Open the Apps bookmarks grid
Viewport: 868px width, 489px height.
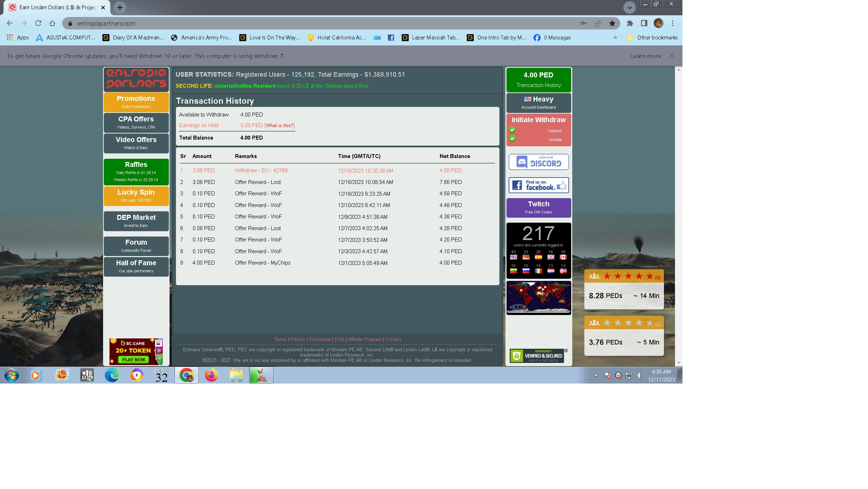click(x=18, y=37)
